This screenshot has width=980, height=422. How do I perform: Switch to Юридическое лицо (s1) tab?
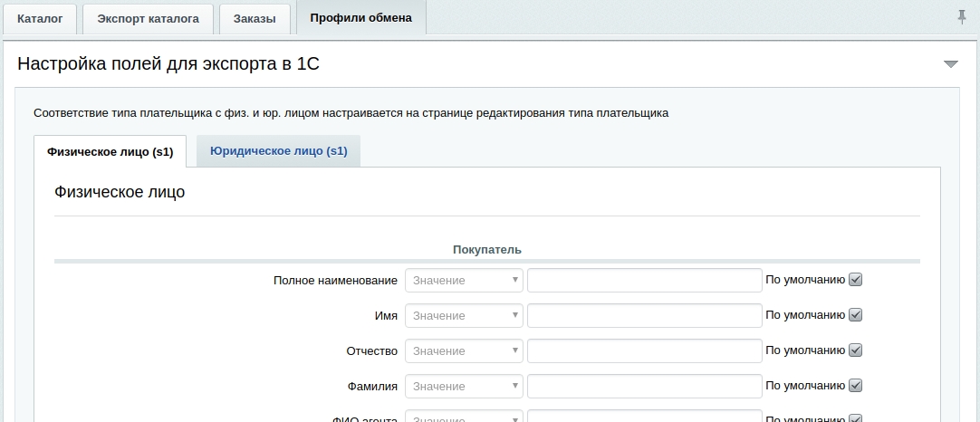278,151
